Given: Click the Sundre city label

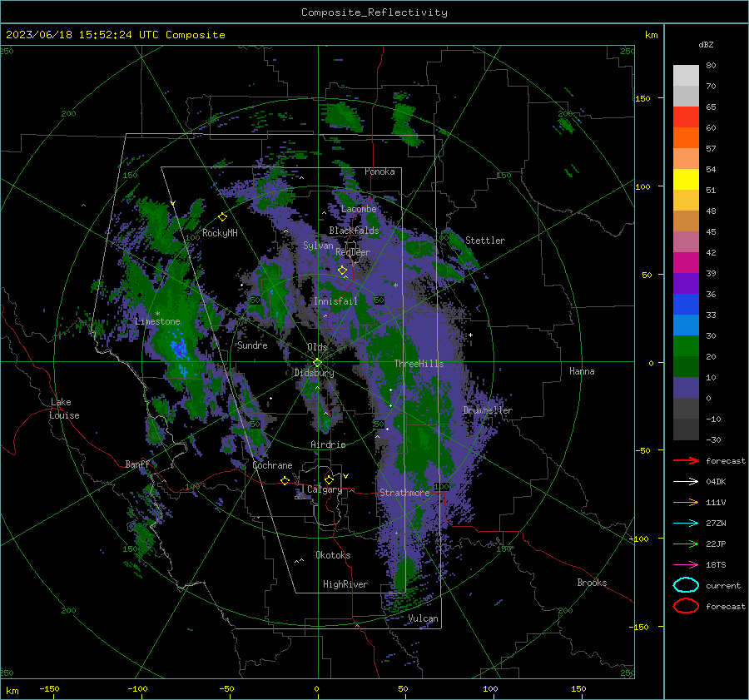Looking at the screenshot, I should [252, 345].
